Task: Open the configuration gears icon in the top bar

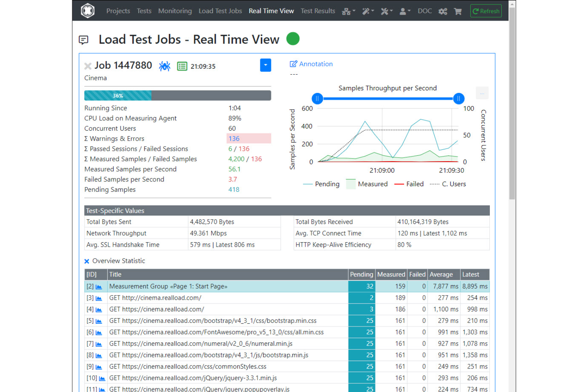Action: point(443,11)
